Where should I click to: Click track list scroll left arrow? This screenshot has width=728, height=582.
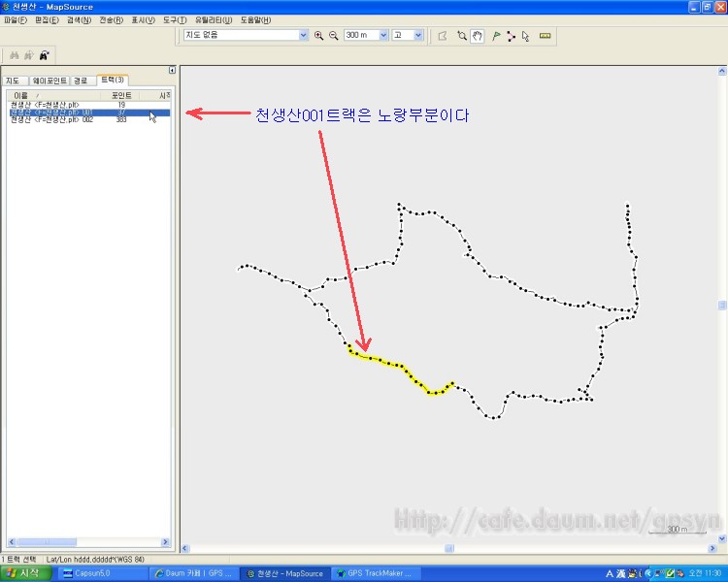pyautogui.click(x=12, y=541)
